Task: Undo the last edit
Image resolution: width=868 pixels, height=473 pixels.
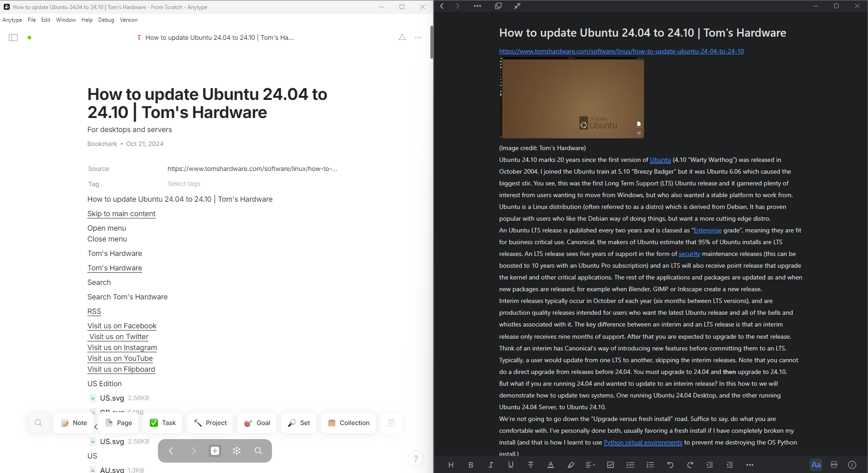Action: click(670, 465)
